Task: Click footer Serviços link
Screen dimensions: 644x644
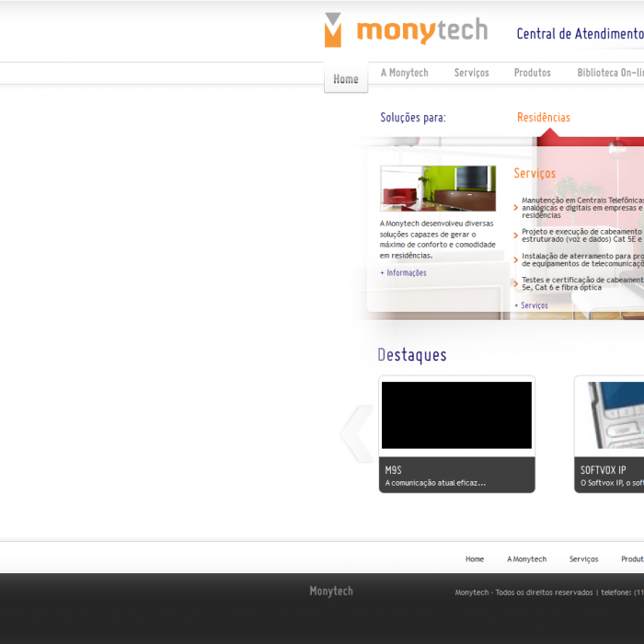Action: pyautogui.click(x=583, y=559)
